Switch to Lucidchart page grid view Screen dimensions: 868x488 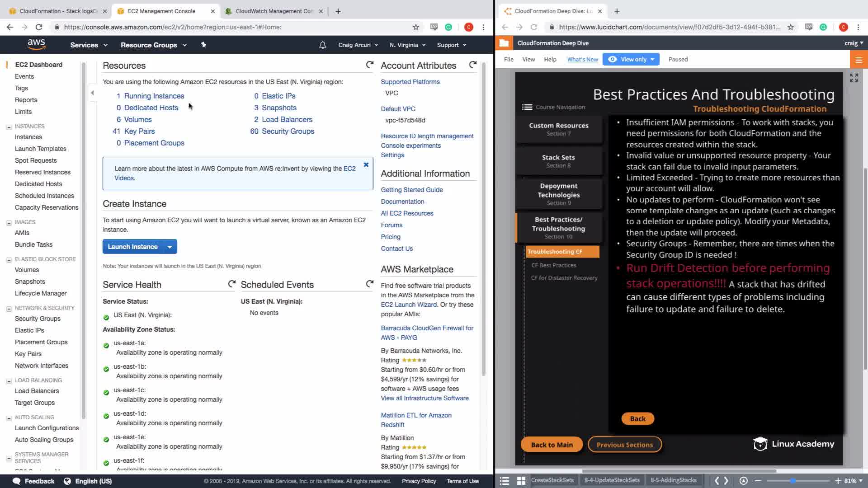click(x=521, y=481)
